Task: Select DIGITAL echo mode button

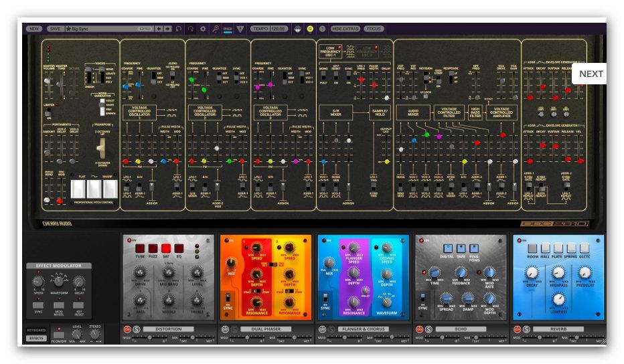Action: tap(448, 248)
